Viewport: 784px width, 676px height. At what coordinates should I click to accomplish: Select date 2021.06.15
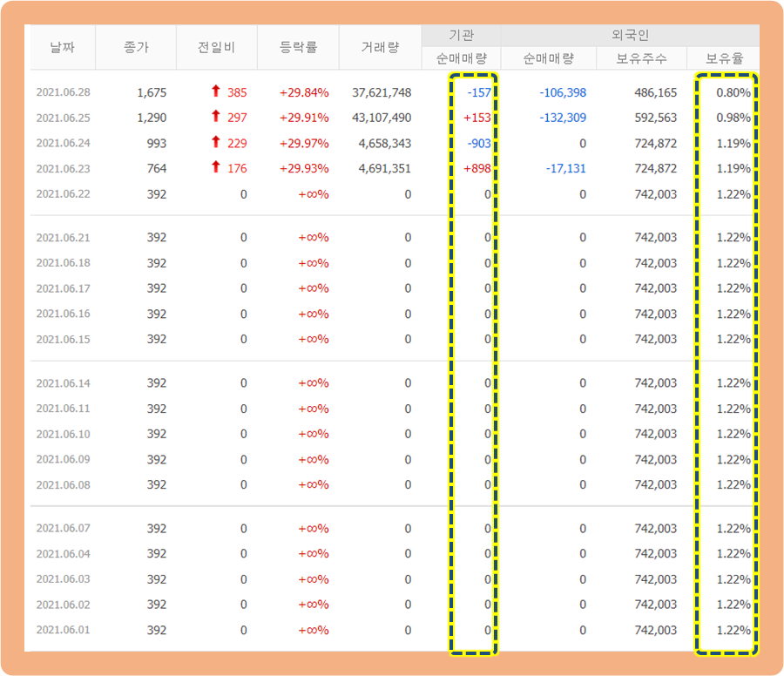64,339
